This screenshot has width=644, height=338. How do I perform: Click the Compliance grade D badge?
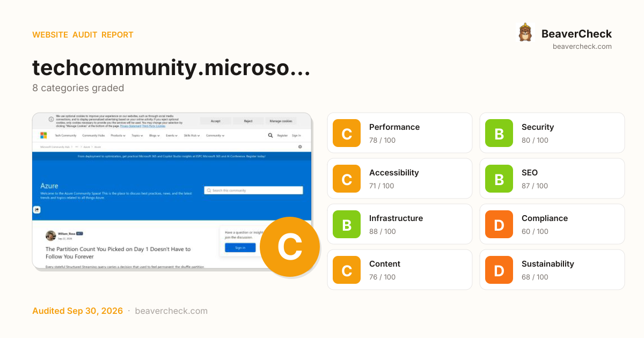point(499,224)
